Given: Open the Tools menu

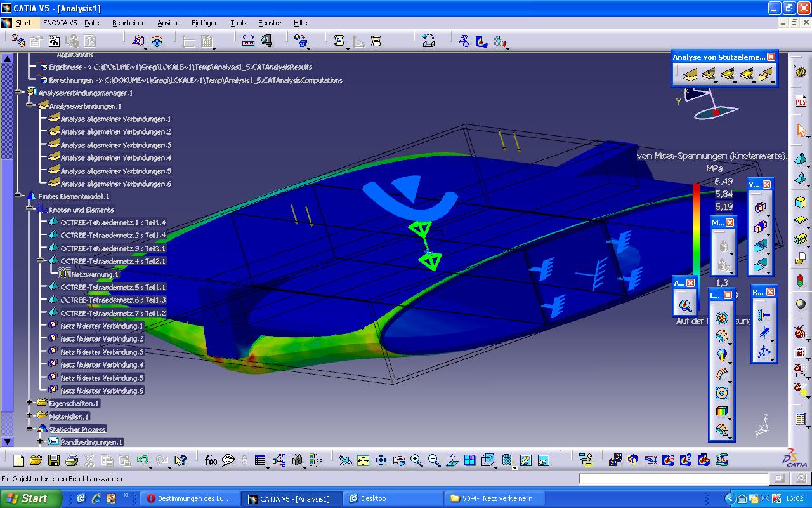Looking at the screenshot, I should click(239, 23).
